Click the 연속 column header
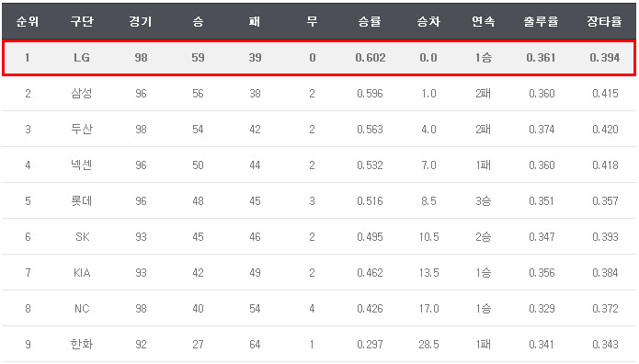The width and height of the screenshot is (639, 364). (484, 21)
